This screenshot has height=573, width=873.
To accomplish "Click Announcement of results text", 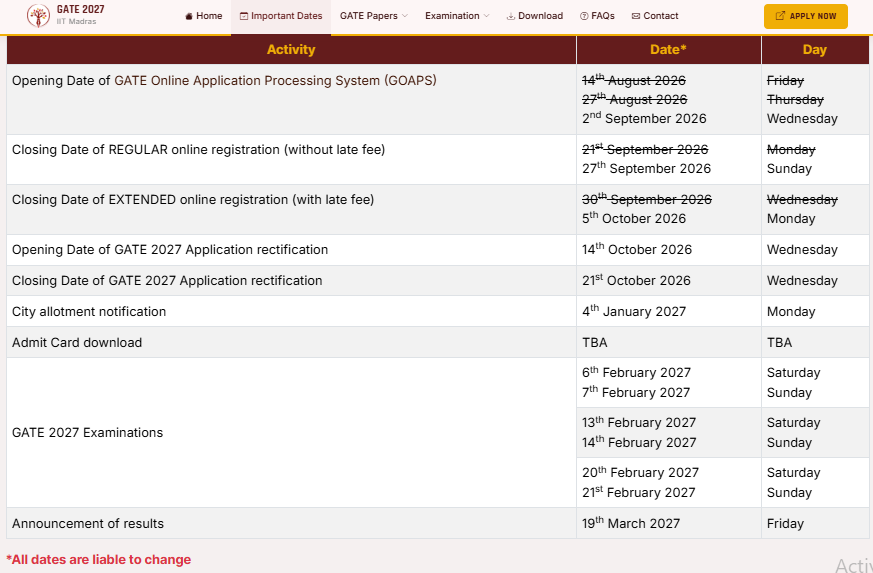I will click(88, 523).
